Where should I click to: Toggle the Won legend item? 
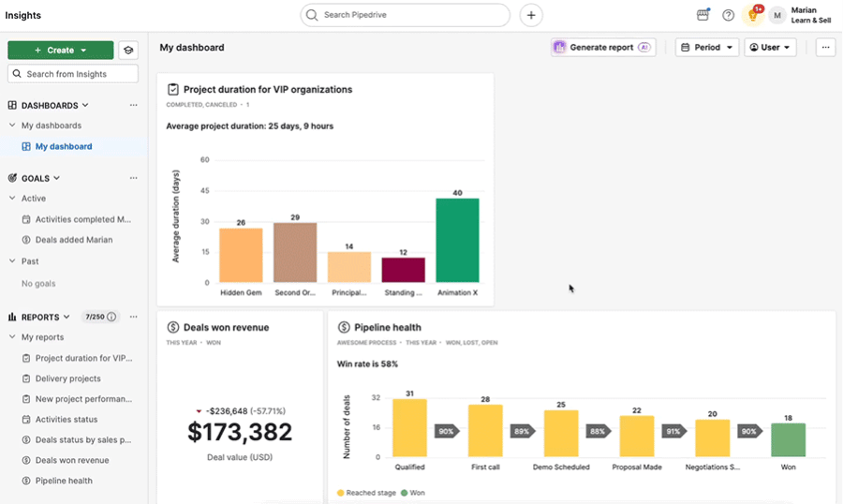point(413,493)
